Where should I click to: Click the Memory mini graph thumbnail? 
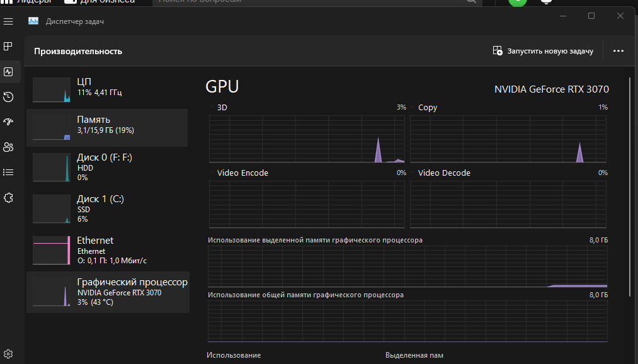(x=51, y=127)
